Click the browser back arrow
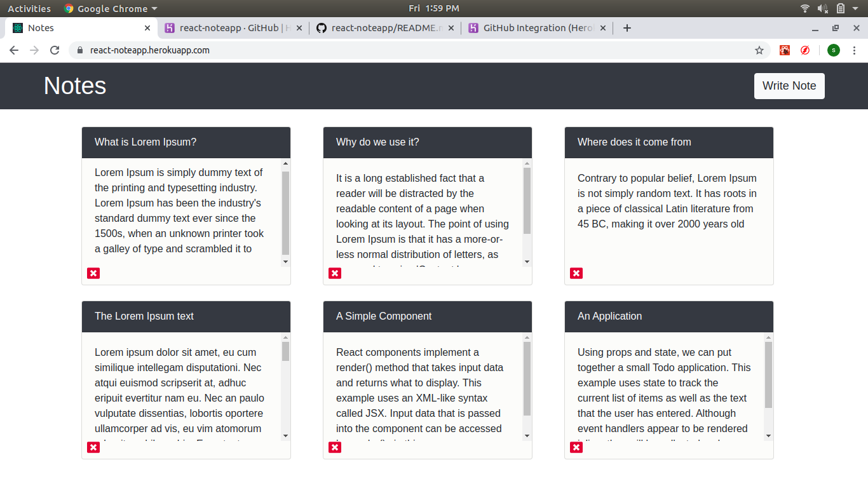The image size is (868, 488). pyautogui.click(x=14, y=50)
